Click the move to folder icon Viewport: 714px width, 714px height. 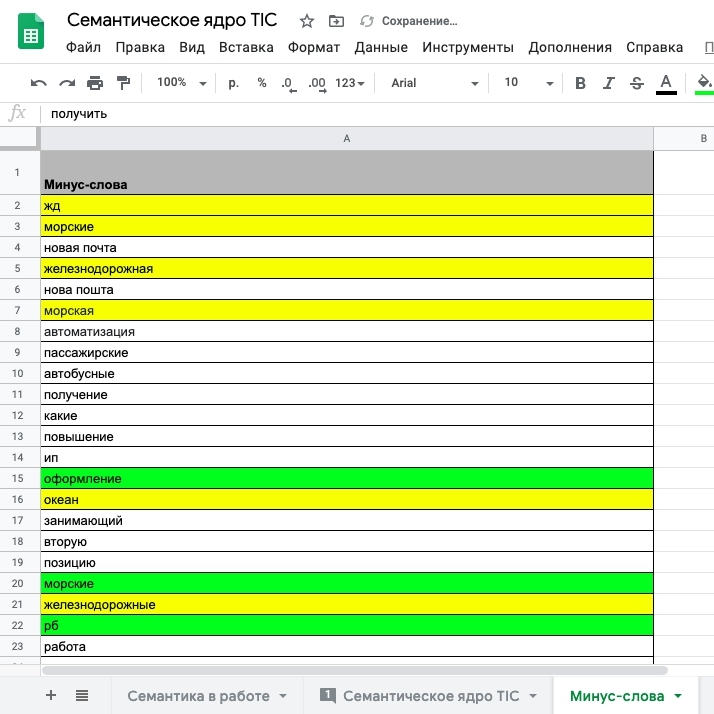[x=336, y=21]
